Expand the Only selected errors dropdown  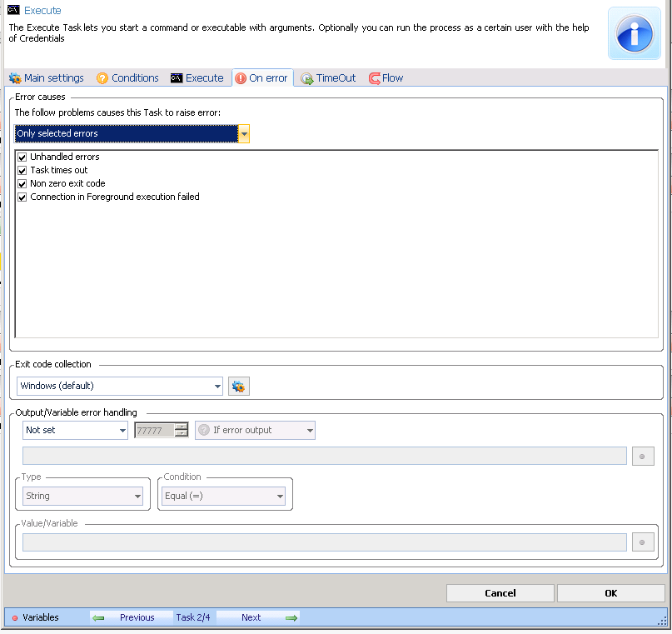(x=243, y=134)
